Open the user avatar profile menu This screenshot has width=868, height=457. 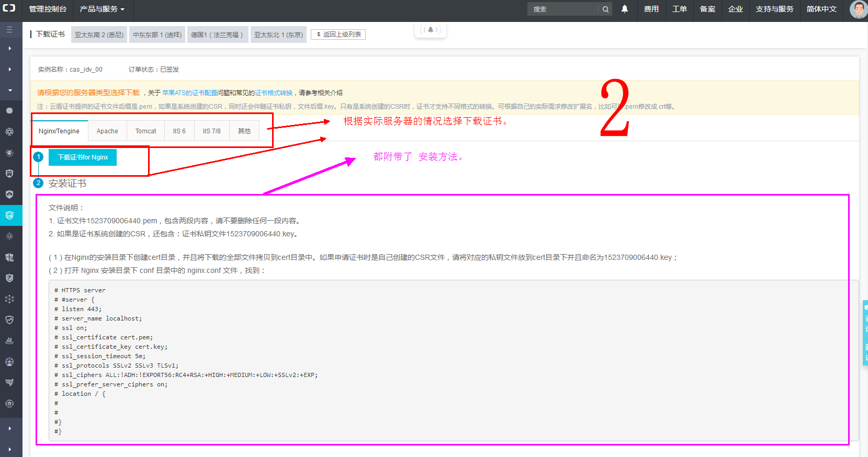click(858, 9)
